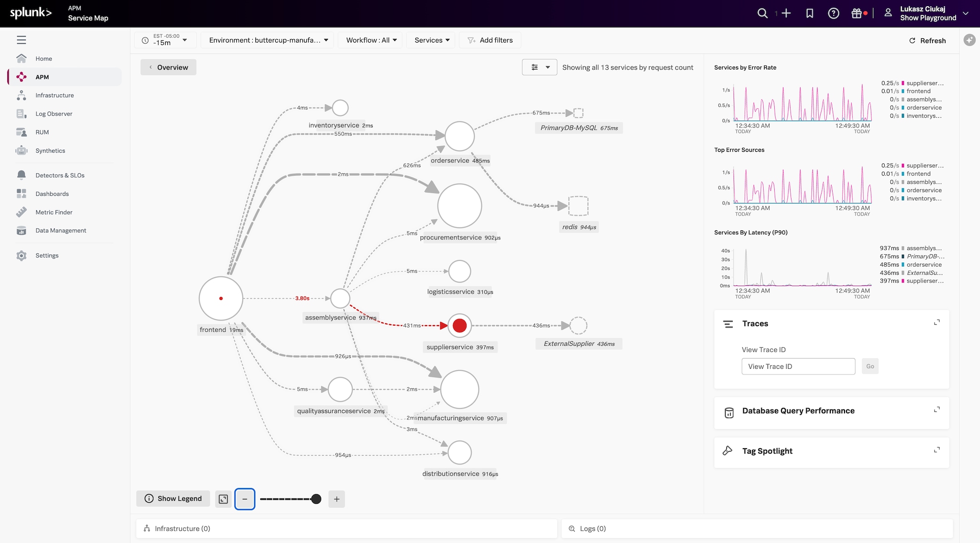Open the Workflow All dropdown
Viewport: 980px width, 543px height.
point(371,40)
